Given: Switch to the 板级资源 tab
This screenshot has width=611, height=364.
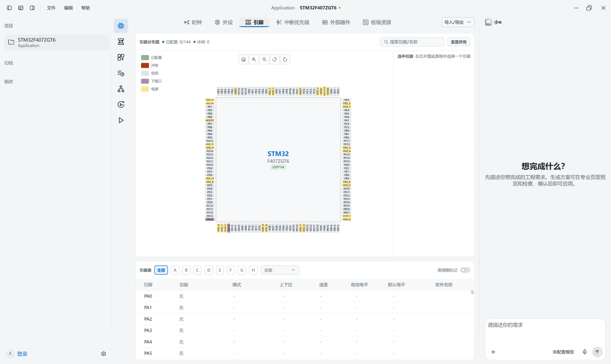Looking at the screenshot, I should (x=377, y=22).
